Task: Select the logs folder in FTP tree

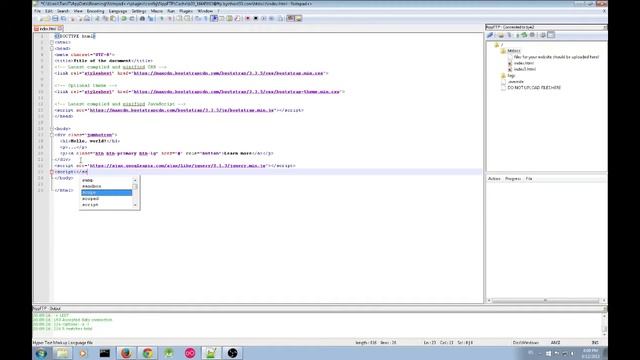Action: 511,76
